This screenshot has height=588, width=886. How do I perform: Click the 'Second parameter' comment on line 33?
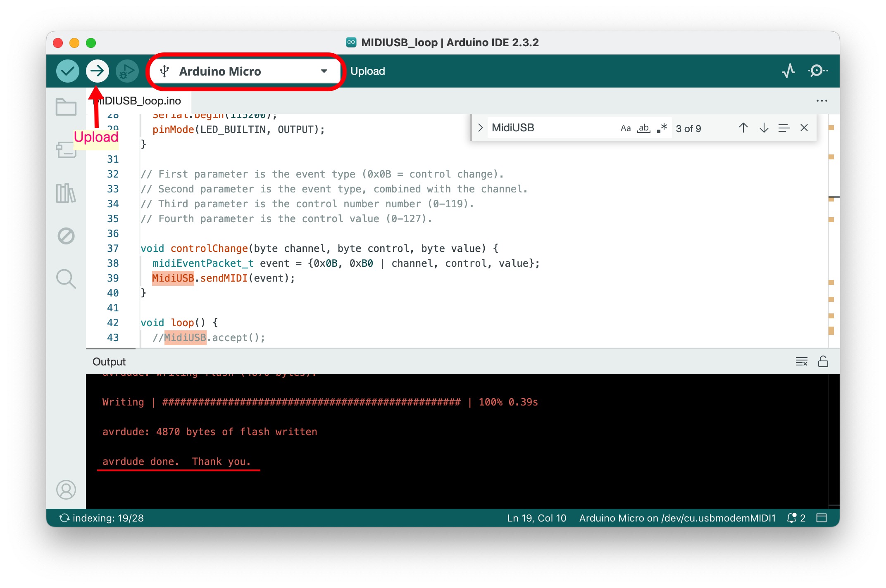coord(334,189)
